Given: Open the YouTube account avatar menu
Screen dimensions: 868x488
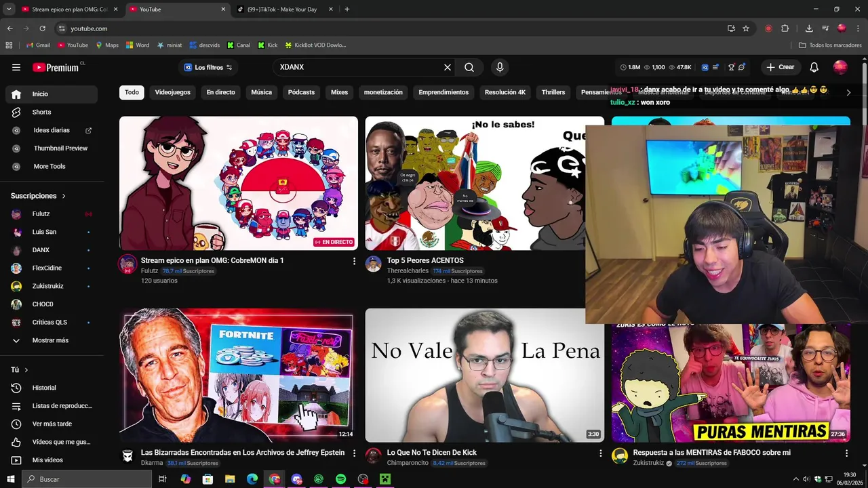Looking at the screenshot, I should pos(840,67).
